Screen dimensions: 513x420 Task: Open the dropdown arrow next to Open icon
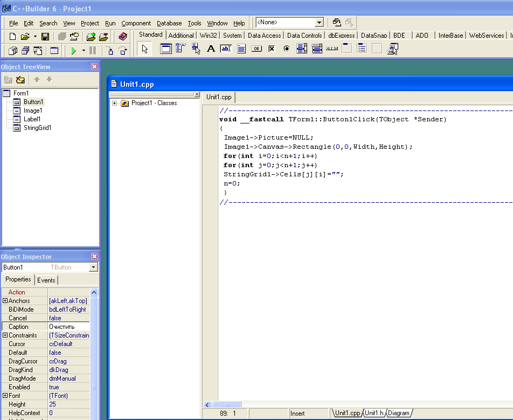(35, 36)
